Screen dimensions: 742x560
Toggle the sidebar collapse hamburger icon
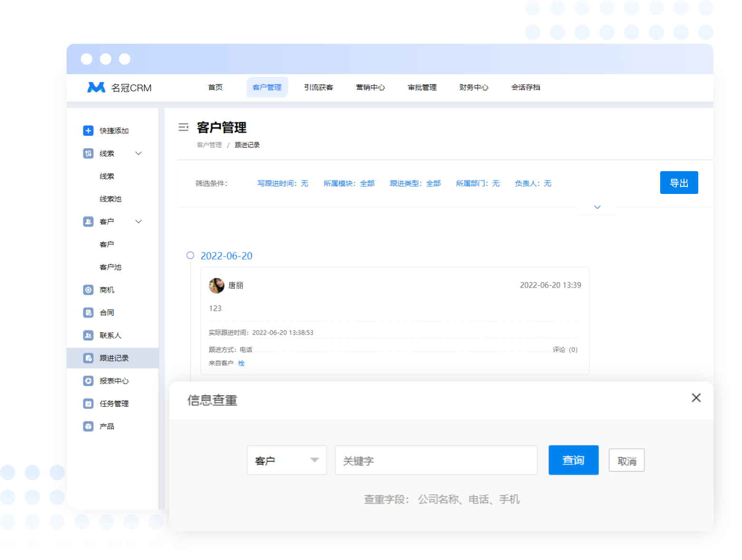click(183, 127)
